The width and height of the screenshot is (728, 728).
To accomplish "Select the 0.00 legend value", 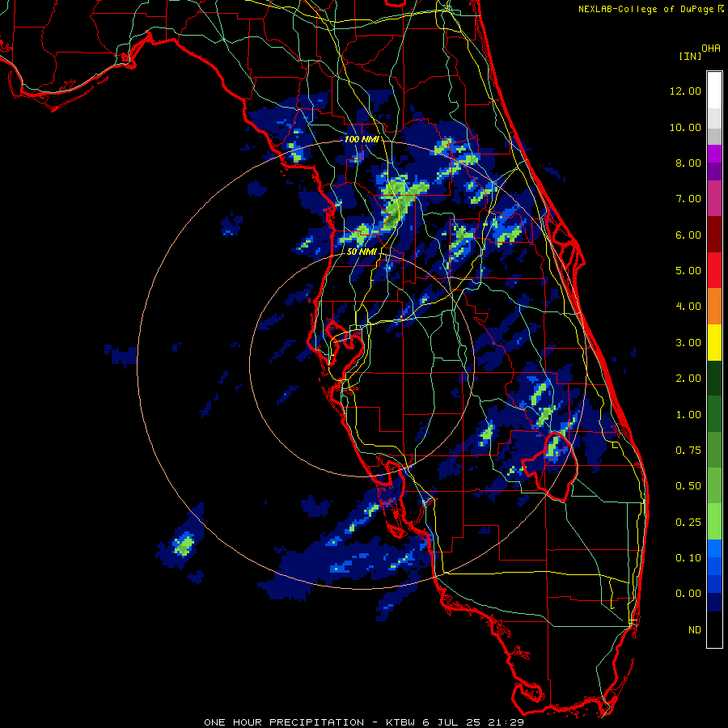I will click(x=688, y=594).
